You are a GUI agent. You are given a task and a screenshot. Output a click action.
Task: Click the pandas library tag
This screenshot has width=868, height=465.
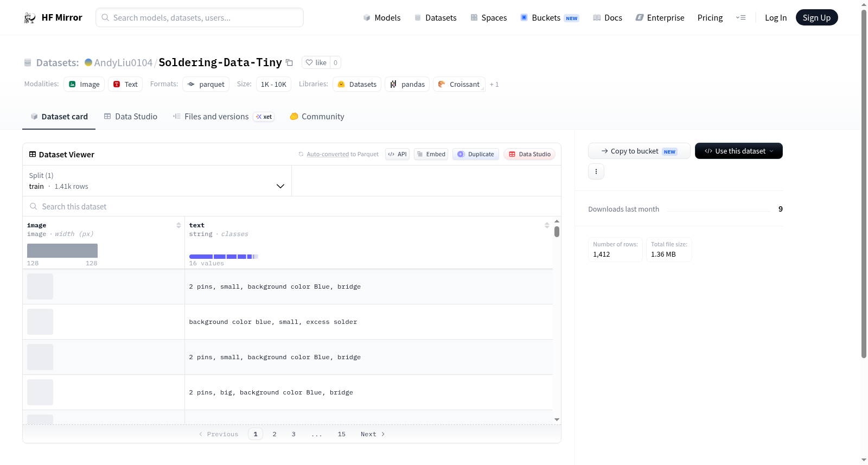pos(407,84)
